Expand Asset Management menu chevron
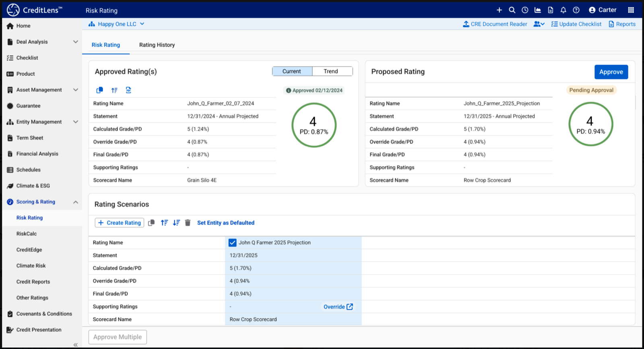Screen dimensions: 644x349 (75, 90)
